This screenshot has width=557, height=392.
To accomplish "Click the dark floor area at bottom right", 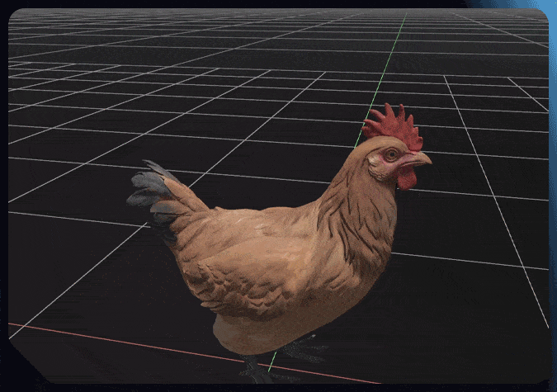I will [479, 347].
